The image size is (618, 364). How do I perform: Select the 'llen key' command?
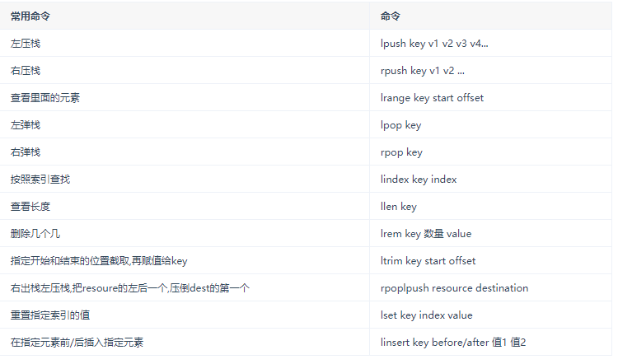coord(399,207)
